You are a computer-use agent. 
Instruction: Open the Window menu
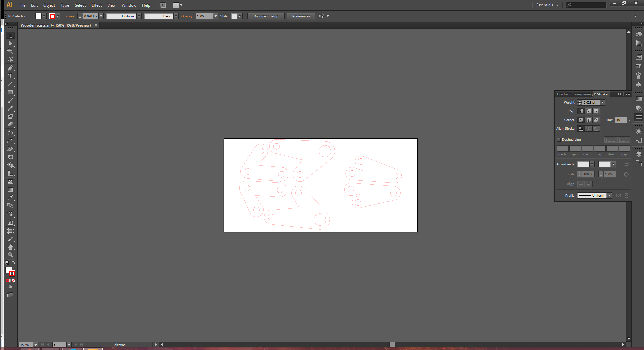129,5
